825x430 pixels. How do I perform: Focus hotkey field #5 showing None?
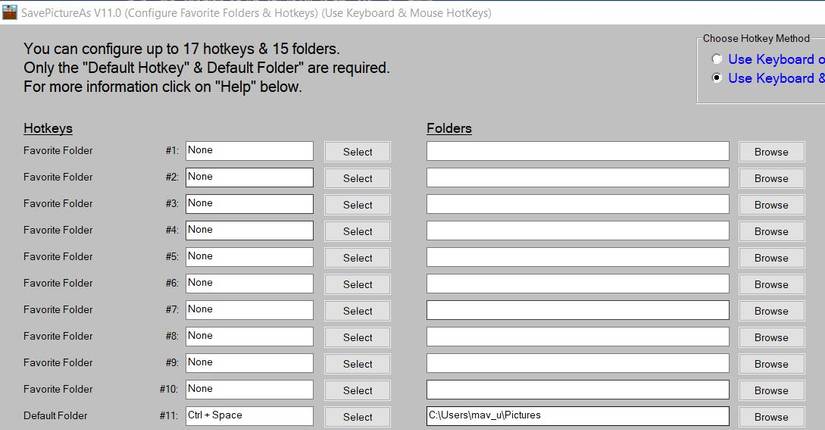coord(249,257)
